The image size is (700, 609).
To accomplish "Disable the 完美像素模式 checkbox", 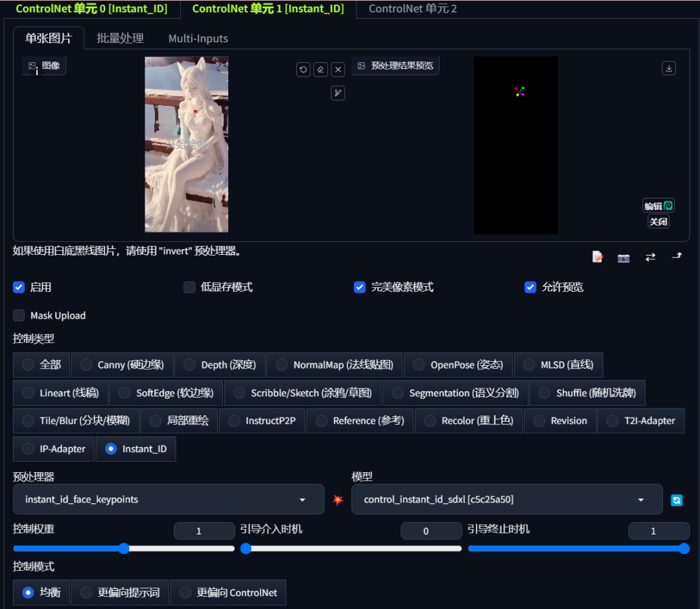I will (x=360, y=287).
